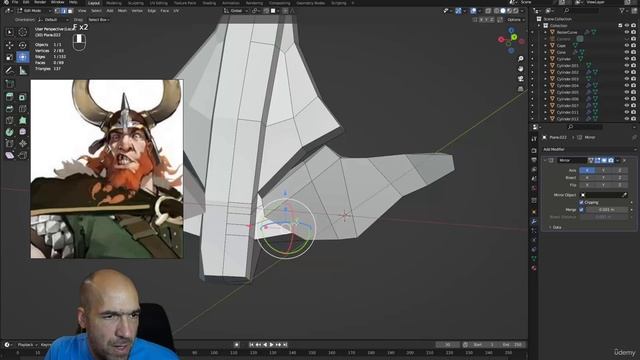Hide BezierCurve in viewport via eye icon

[627, 32]
